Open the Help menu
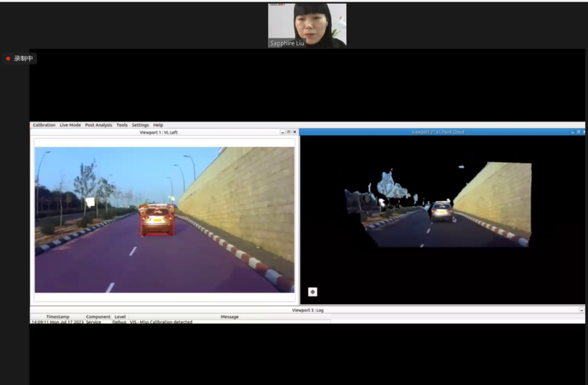 pos(158,125)
